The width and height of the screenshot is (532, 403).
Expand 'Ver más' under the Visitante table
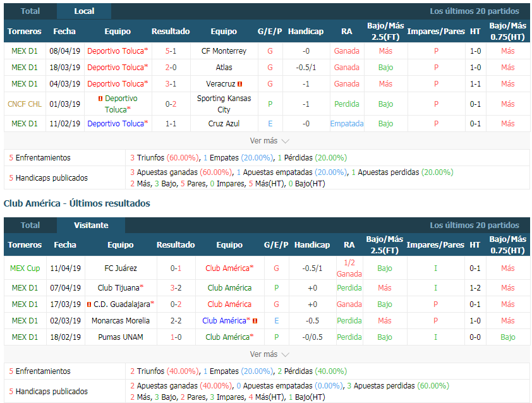(x=269, y=354)
